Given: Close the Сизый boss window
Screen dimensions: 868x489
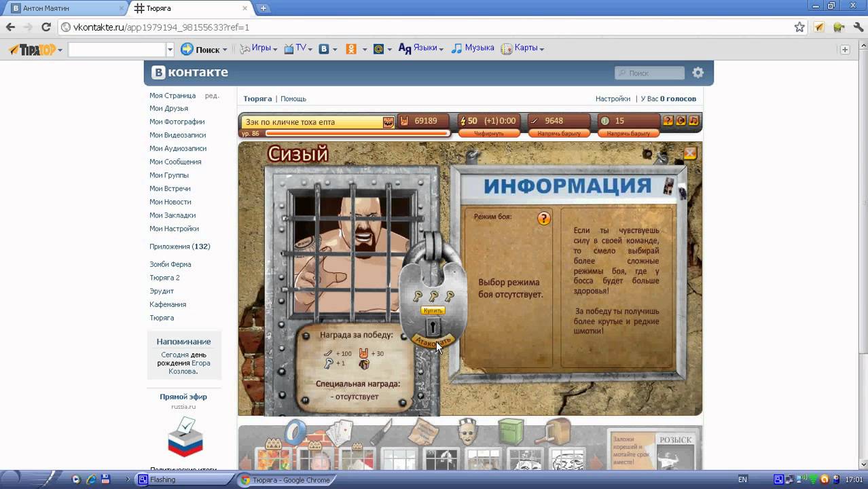Looking at the screenshot, I should coord(690,153).
